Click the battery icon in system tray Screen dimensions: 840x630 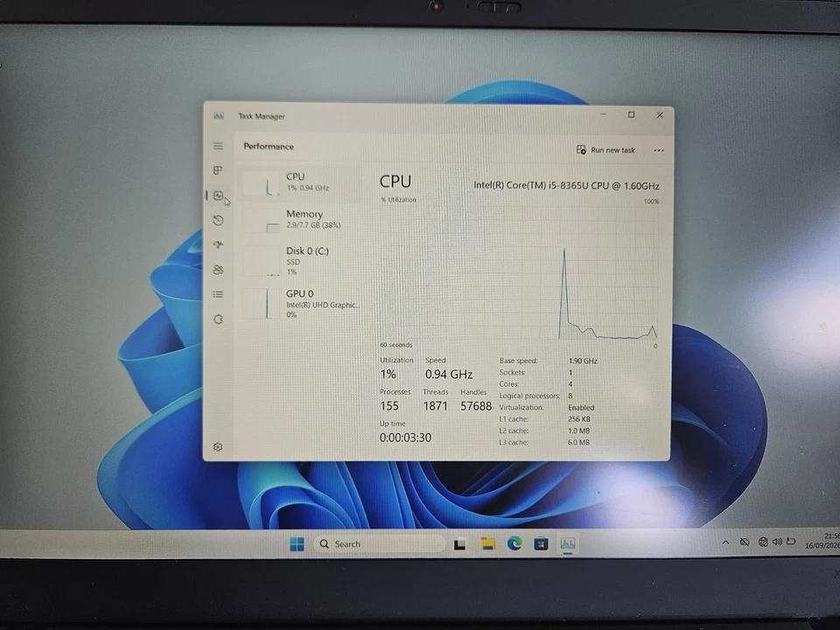(x=791, y=542)
